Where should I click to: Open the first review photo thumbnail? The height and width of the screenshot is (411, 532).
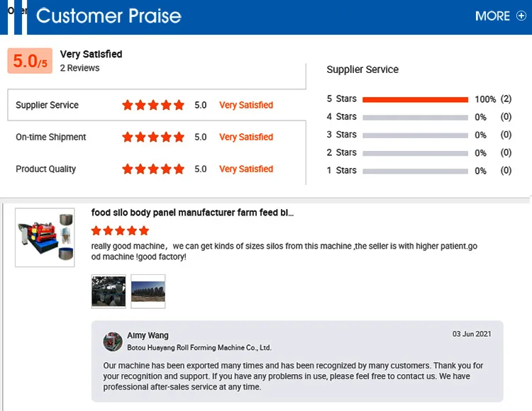pos(109,291)
